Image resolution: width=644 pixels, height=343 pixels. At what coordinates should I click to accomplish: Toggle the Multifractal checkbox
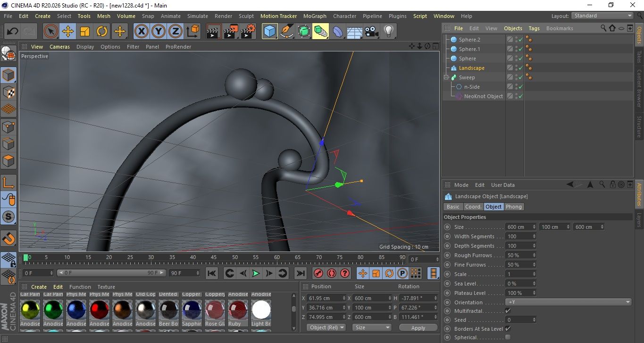point(508,310)
